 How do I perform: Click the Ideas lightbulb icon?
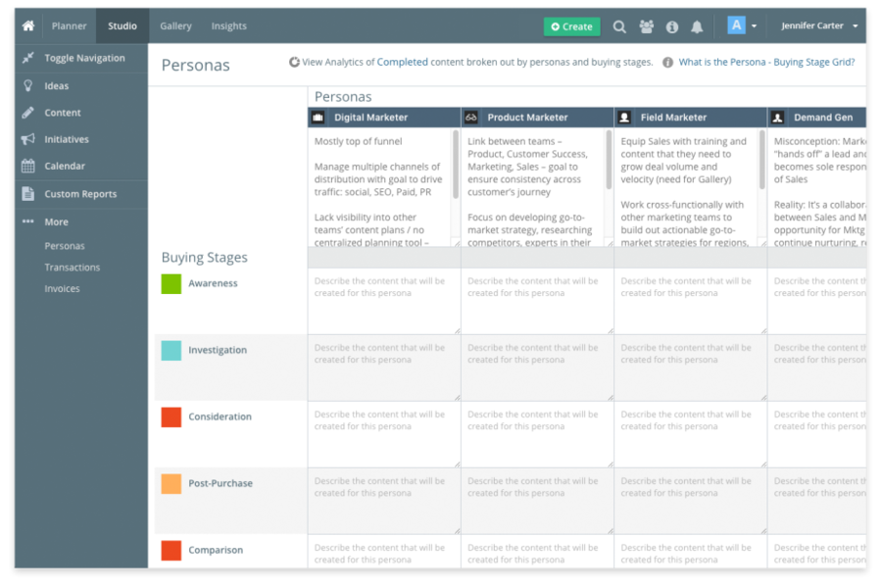click(28, 85)
